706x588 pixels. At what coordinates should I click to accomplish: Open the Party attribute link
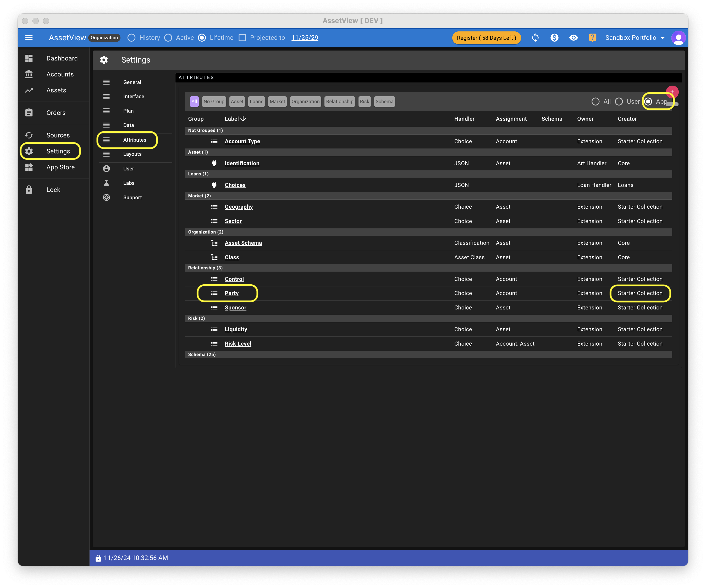tap(232, 293)
